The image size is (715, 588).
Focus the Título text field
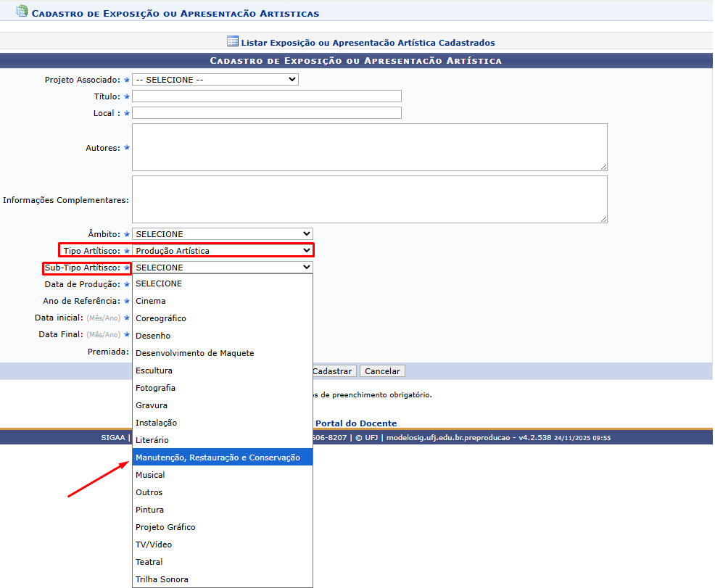tap(267, 96)
